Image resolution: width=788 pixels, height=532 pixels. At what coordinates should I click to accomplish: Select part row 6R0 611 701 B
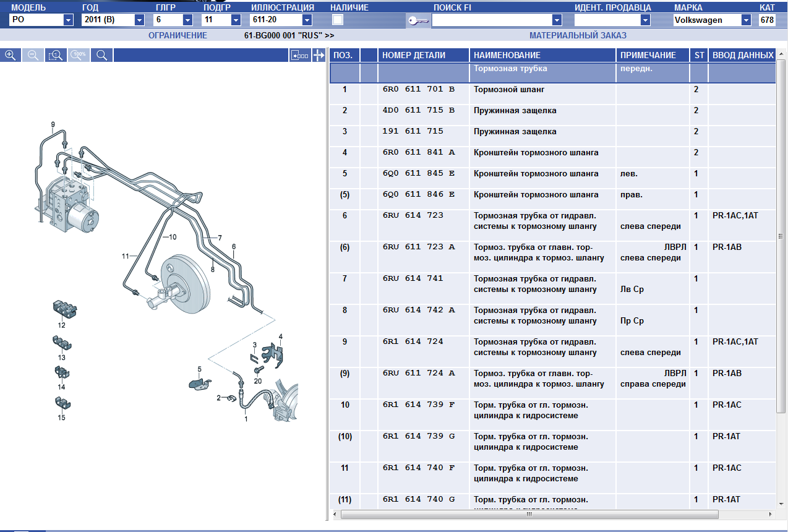pos(418,90)
